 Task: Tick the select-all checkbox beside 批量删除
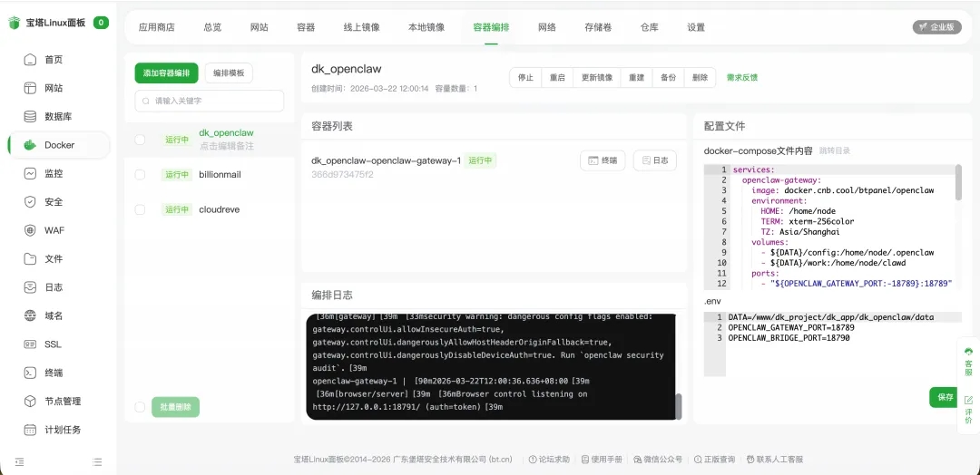[x=140, y=407]
